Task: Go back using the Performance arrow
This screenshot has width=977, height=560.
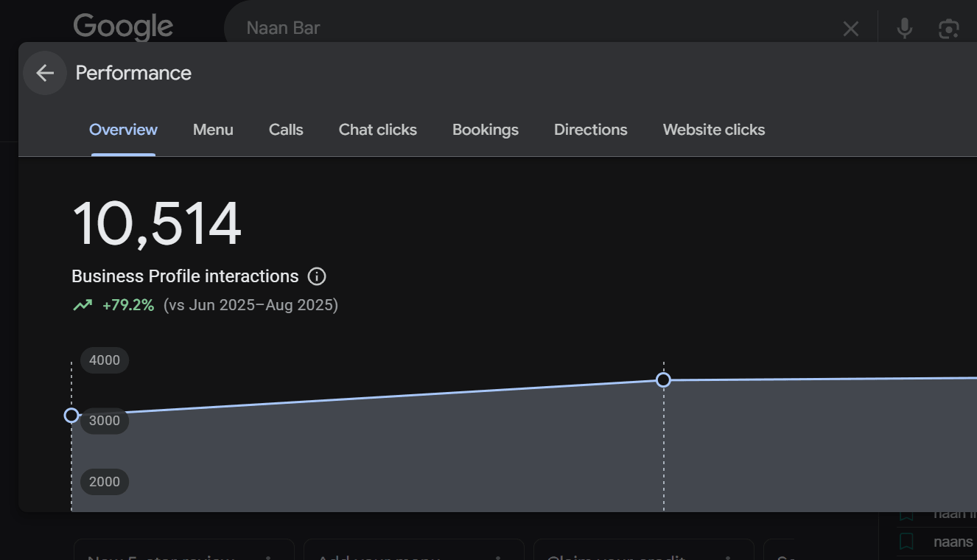Action: (45, 73)
